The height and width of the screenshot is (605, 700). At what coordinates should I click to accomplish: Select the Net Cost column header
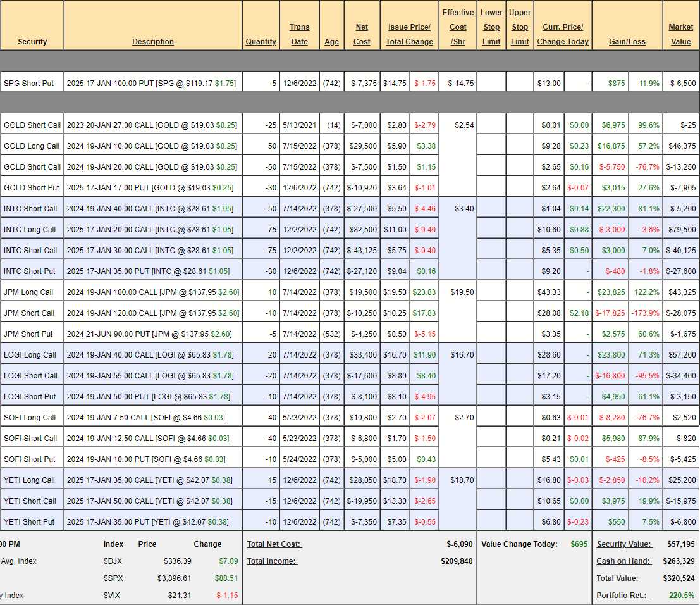point(362,34)
